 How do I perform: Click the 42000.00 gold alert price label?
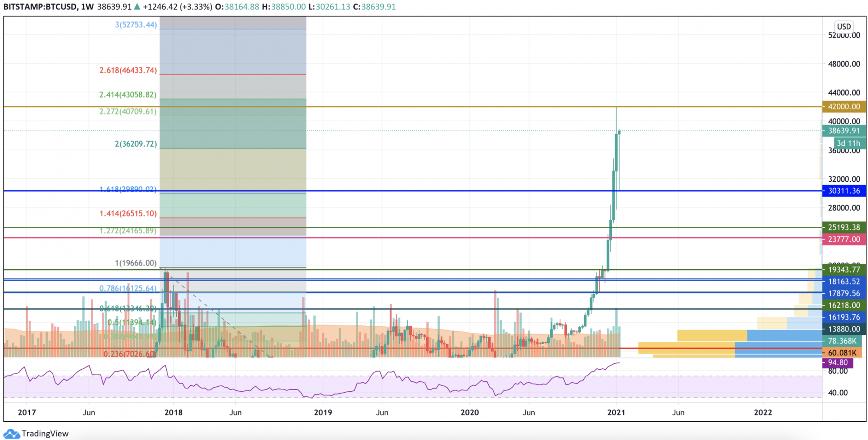coord(844,106)
